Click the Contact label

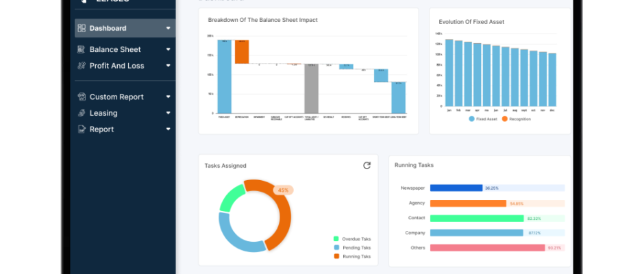(417, 218)
